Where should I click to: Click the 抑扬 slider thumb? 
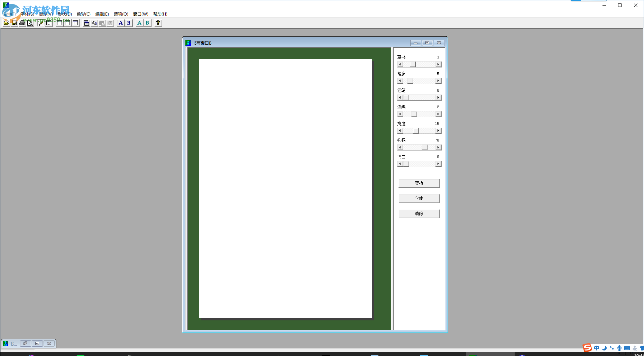[424, 147]
